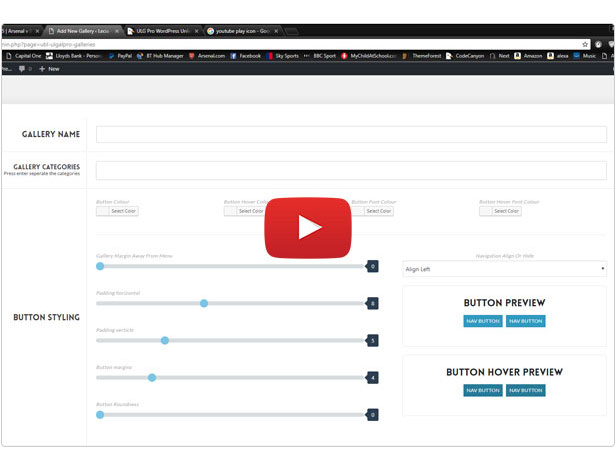Click the BUTTON STYLING section label

click(46, 317)
